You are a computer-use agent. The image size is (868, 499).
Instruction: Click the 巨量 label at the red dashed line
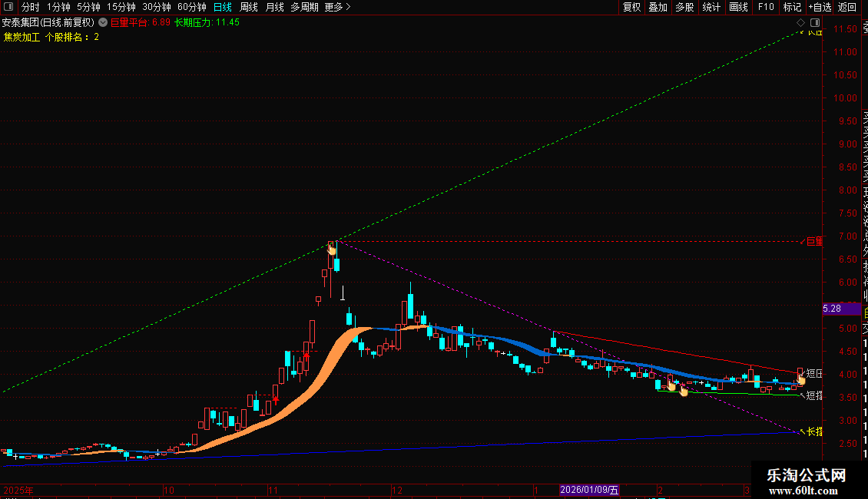point(814,241)
